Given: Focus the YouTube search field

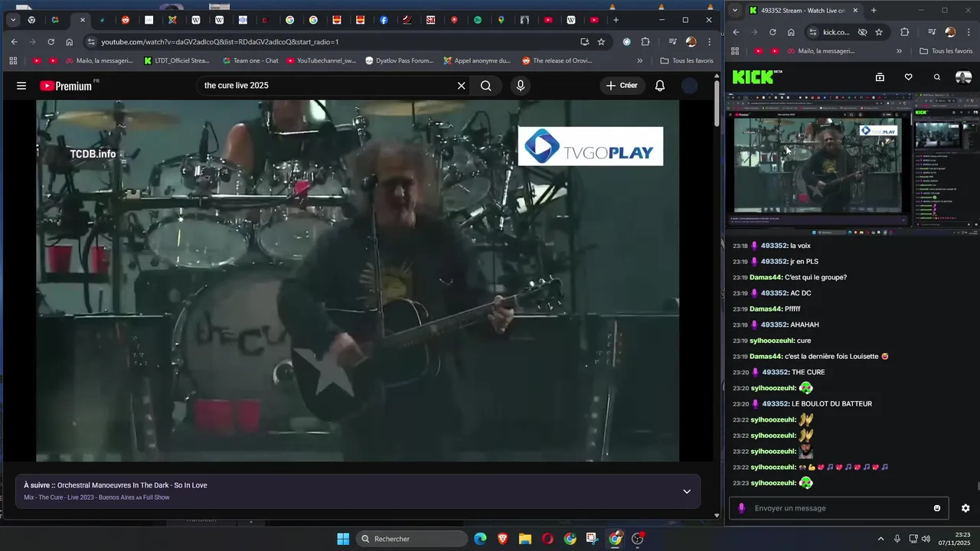Looking at the screenshot, I should [x=325, y=86].
